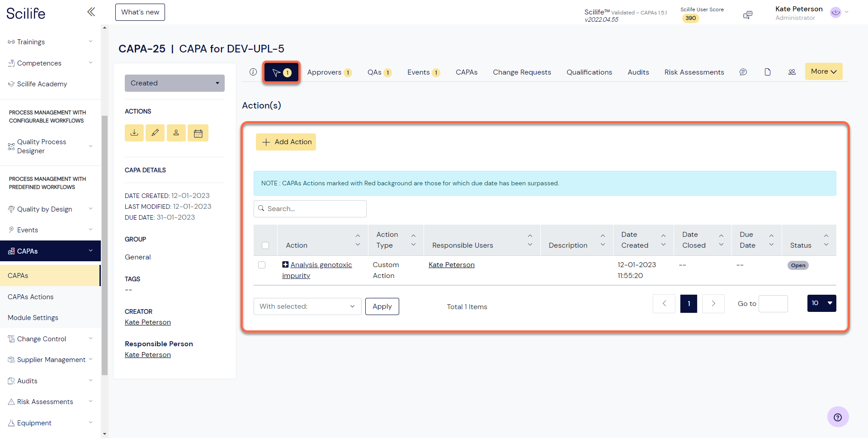Click the download action icon
Screen dimensions: 868x438
point(134,133)
